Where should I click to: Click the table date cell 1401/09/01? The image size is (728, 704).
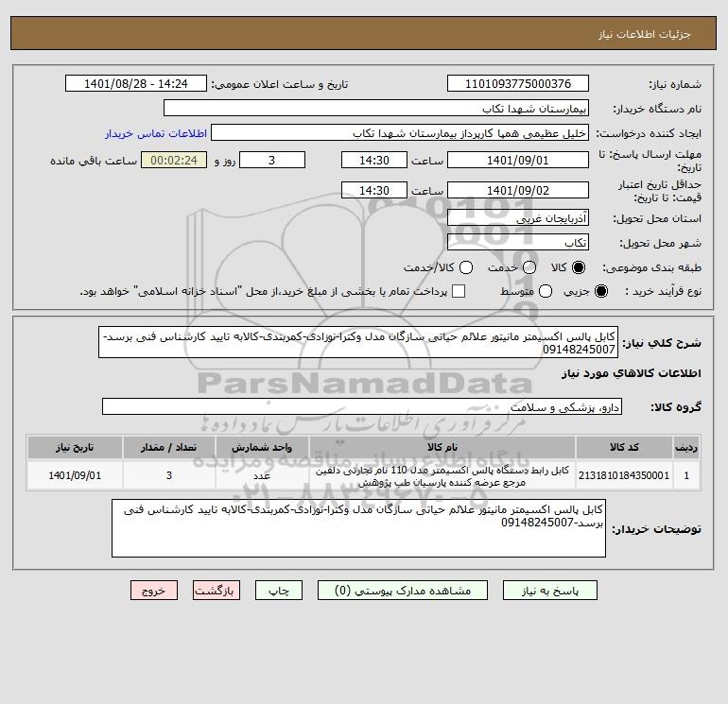click(75, 475)
